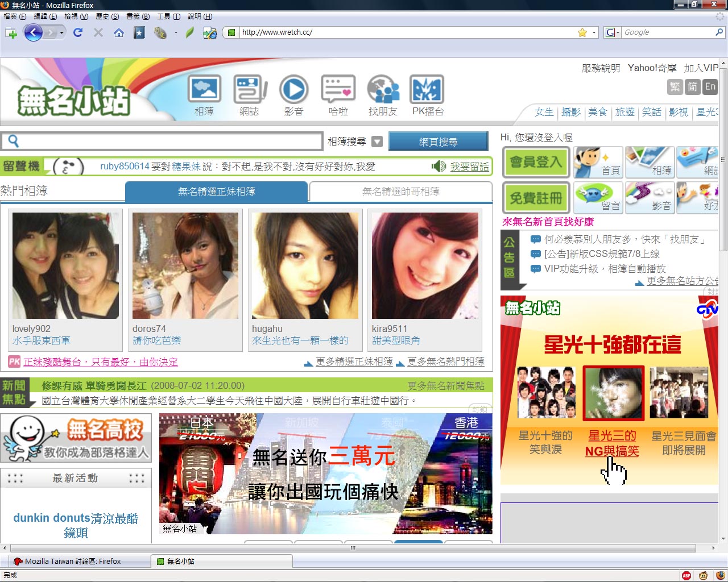This screenshot has height=582, width=728.
Task: Click the pink PK badge icon
Action: point(14,361)
